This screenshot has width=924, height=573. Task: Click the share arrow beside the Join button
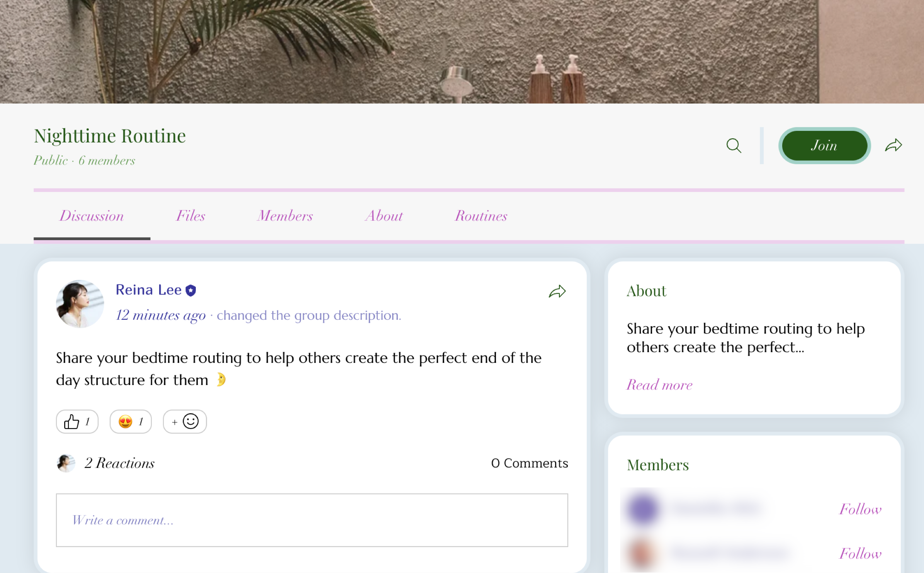tap(893, 145)
